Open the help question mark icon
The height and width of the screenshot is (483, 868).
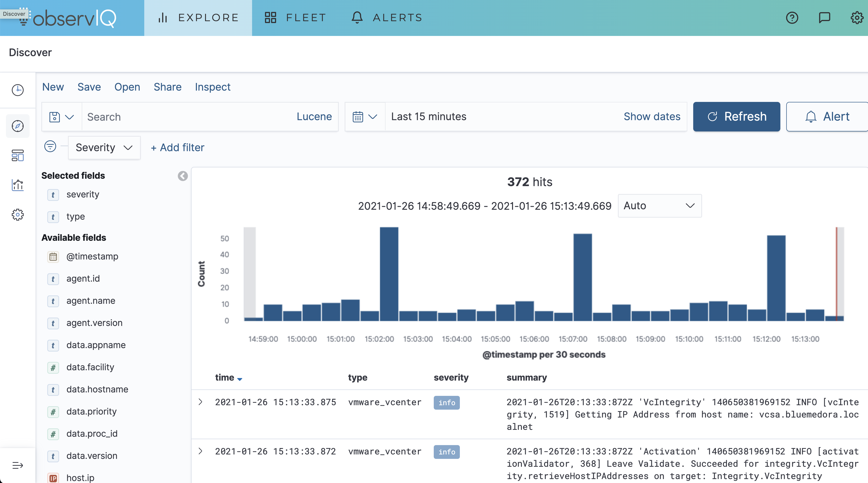(x=792, y=17)
